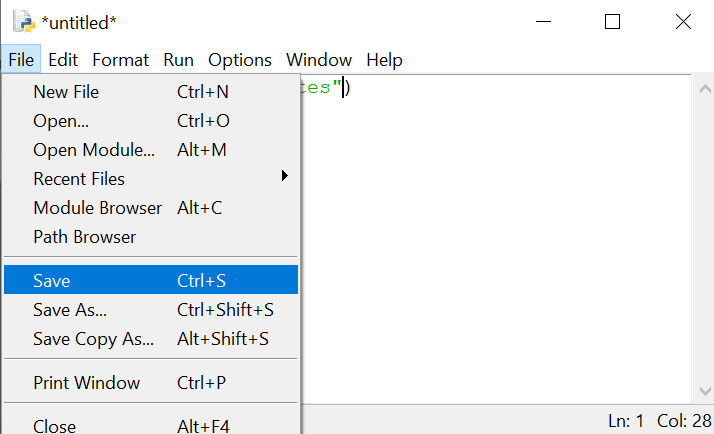Click Print Window in the File menu

point(86,383)
